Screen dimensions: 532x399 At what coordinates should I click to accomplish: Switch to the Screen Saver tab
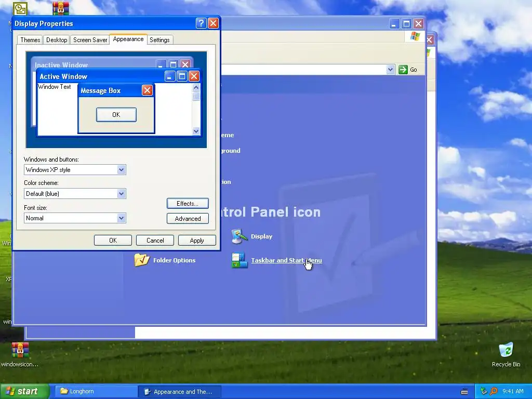pyautogui.click(x=90, y=40)
